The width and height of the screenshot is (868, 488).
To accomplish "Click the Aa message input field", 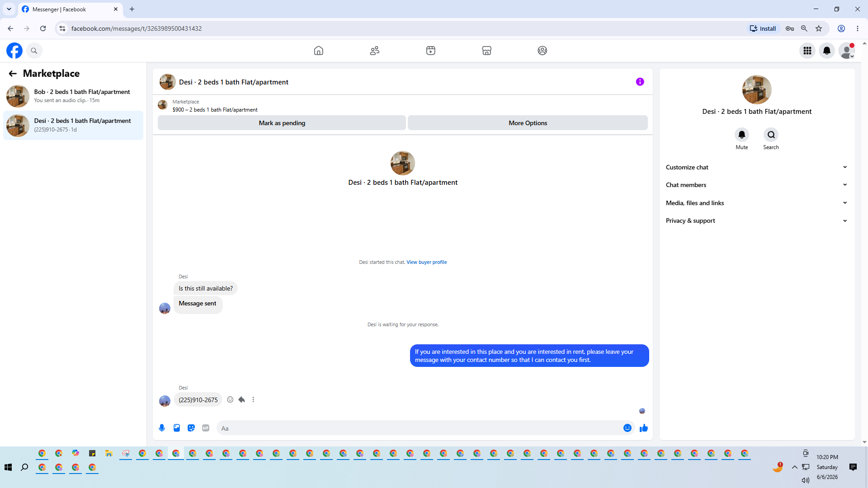I will tap(420, 428).
